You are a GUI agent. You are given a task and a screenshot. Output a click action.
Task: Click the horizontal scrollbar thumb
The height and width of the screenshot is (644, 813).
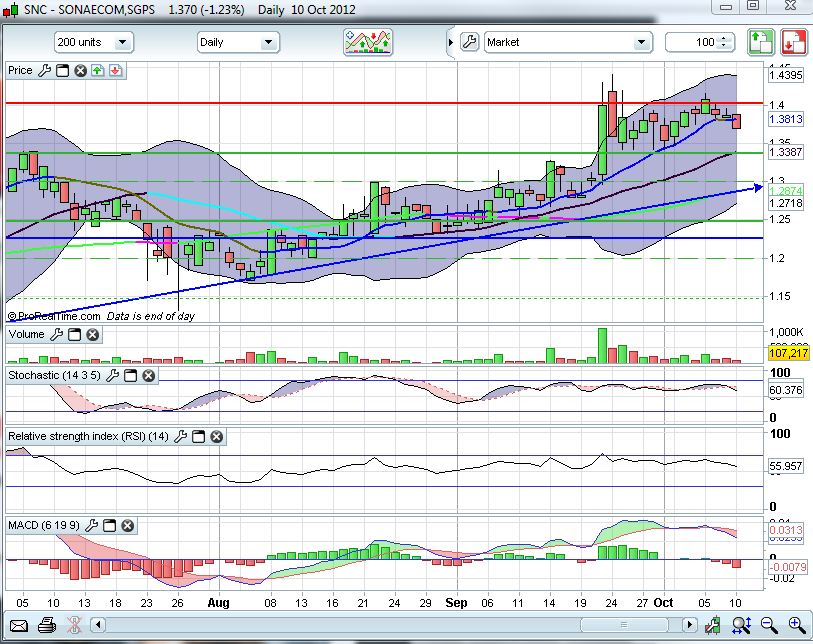(624, 625)
